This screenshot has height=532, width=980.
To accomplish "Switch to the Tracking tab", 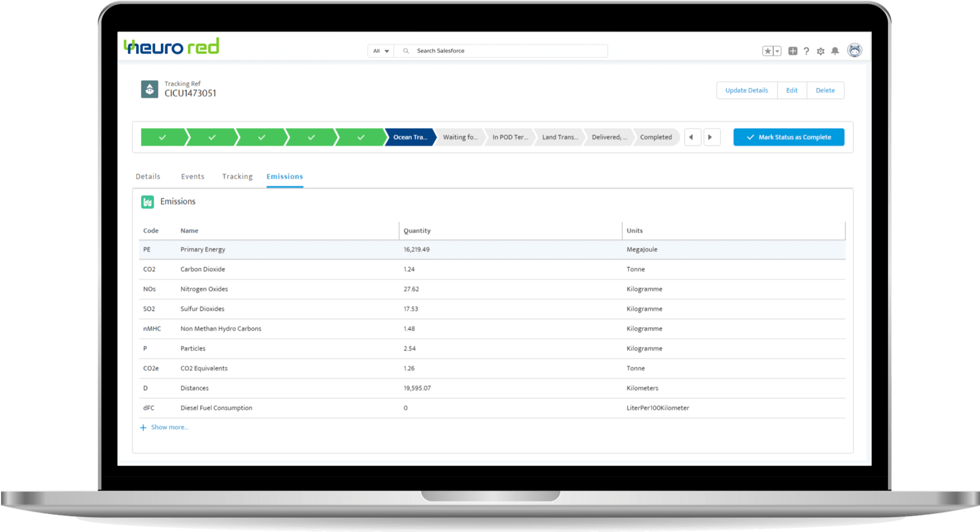I will point(237,177).
